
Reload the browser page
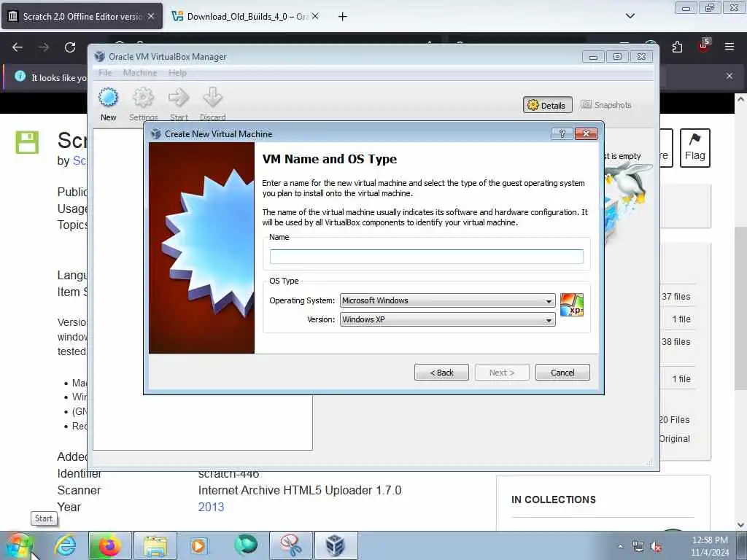click(70, 47)
